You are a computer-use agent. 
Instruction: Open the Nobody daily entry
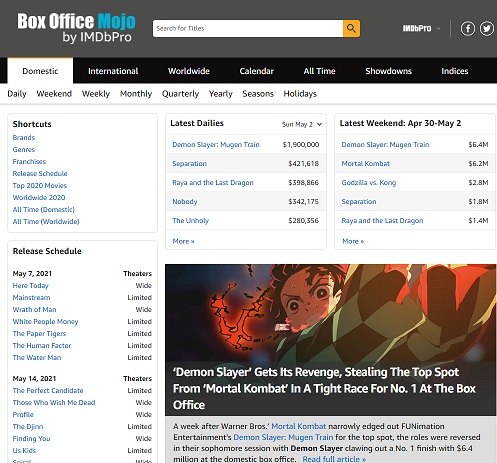pyautogui.click(x=185, y=201)
